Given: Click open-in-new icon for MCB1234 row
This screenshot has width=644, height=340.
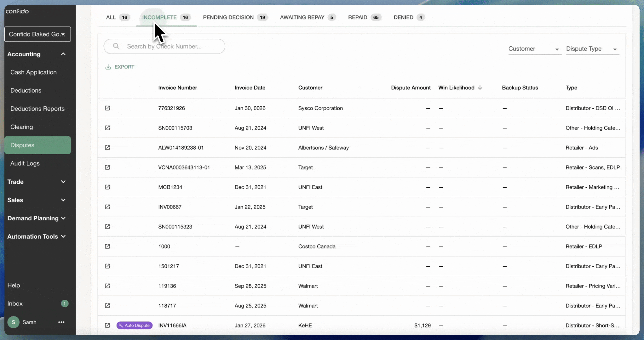Looking at the screenshot, I should pyautogui.click(x=107, y=187).
